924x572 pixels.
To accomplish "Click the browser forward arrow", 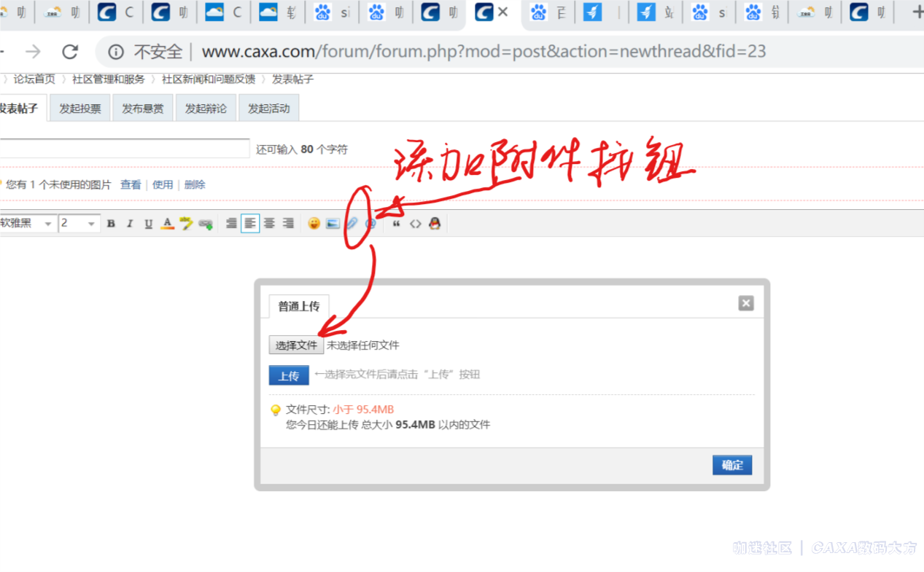I will coord(33,52).
